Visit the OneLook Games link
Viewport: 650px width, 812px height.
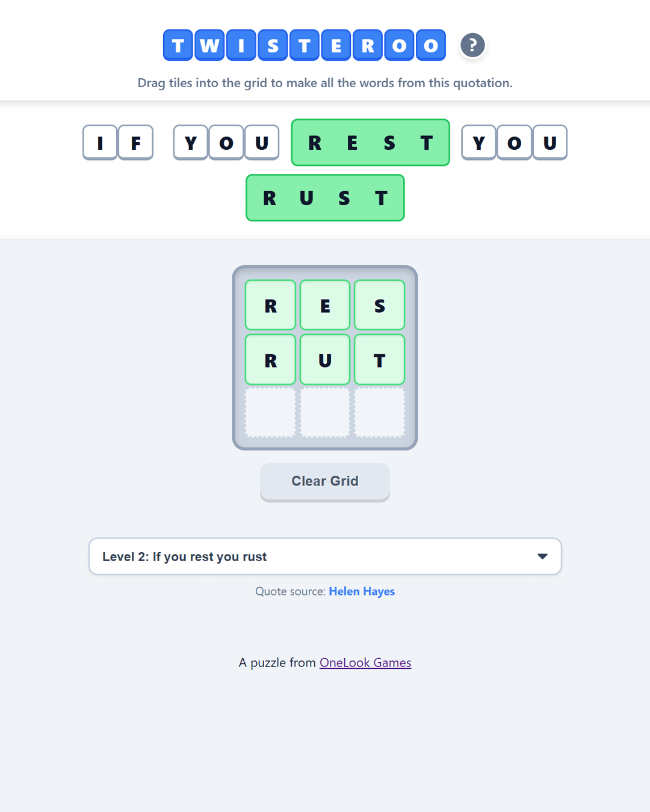coord(365,662)
